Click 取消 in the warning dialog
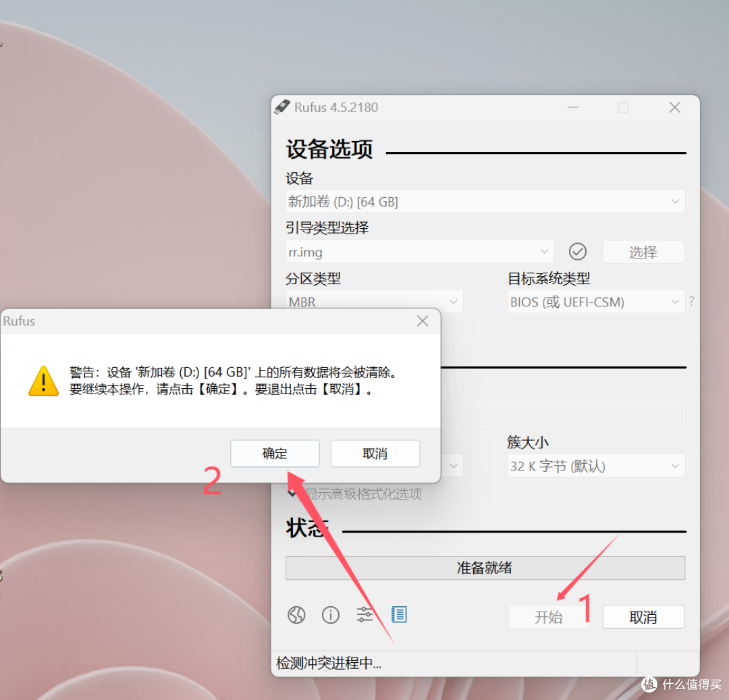This screenshot has width=729, height=700. [x=375, y=453]
